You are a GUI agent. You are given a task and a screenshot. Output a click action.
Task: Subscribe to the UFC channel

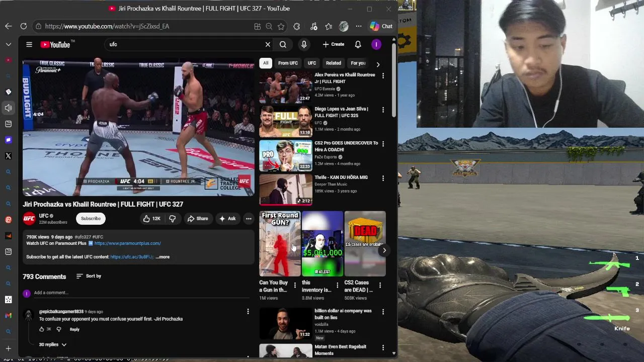coord(91,218)
